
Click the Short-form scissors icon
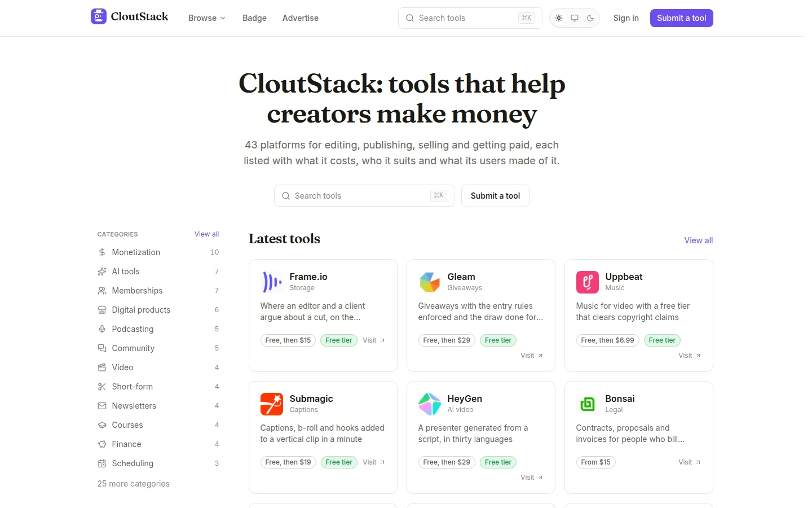[102, 387]
